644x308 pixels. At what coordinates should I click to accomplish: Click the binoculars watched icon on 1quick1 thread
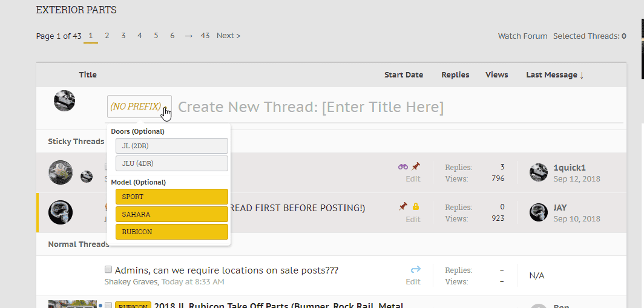(403, 166)
